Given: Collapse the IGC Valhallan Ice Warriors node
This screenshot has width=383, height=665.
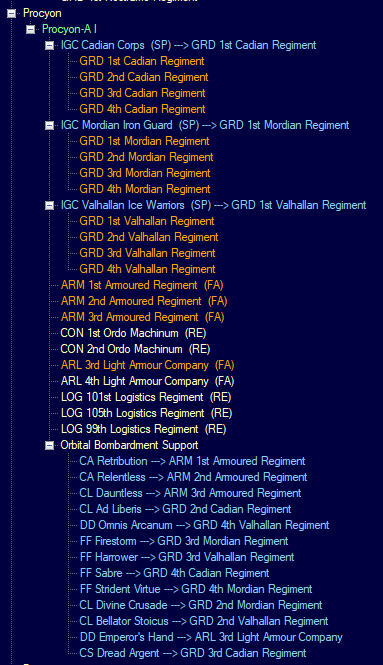Looking at the screenshot, I should (50, 205).
